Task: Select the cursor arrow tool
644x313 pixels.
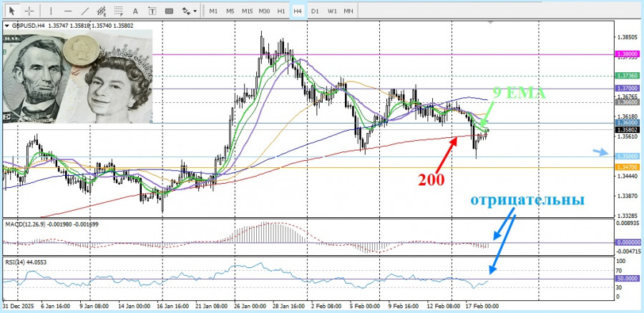Action: [x=10, y=11]
